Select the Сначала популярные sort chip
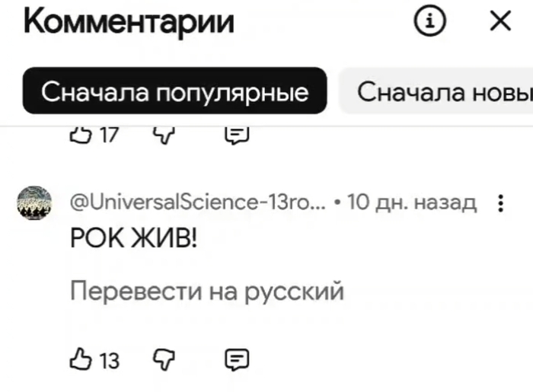533x392 pixels. 174,92
